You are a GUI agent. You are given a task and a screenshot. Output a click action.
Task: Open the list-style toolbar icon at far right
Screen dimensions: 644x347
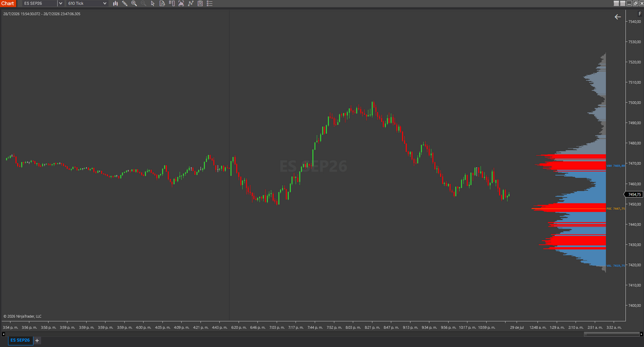pyautogui.click(x=209, y=3)
